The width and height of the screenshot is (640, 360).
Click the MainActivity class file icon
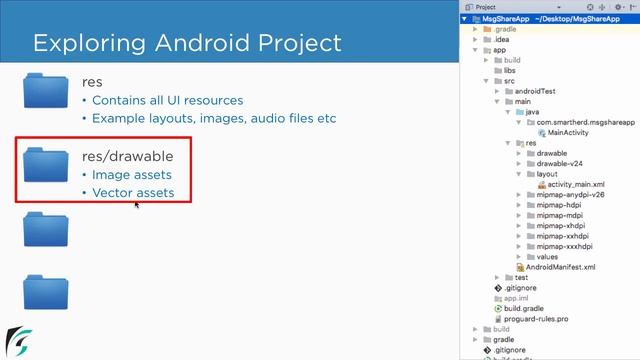coord(542,133)
